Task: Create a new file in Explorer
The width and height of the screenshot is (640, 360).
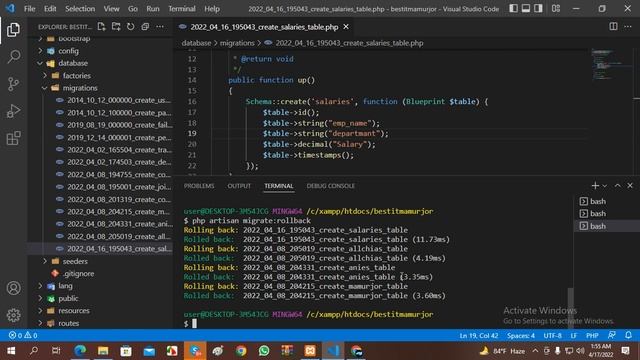Action: [101, 27]
